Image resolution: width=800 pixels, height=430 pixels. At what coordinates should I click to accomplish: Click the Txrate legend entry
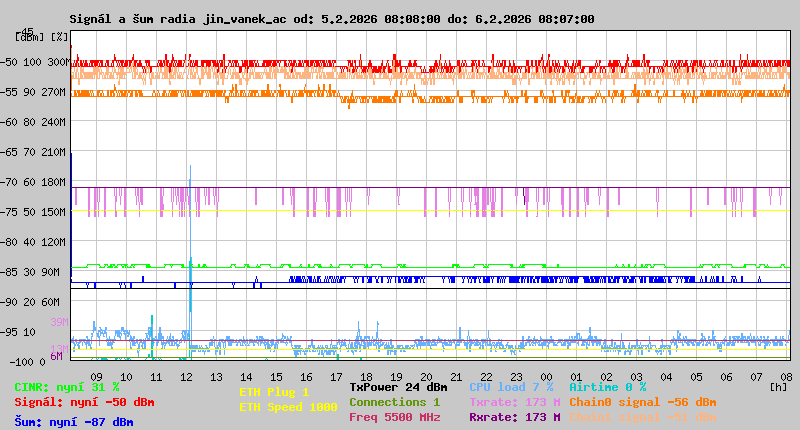click(514, 402)
